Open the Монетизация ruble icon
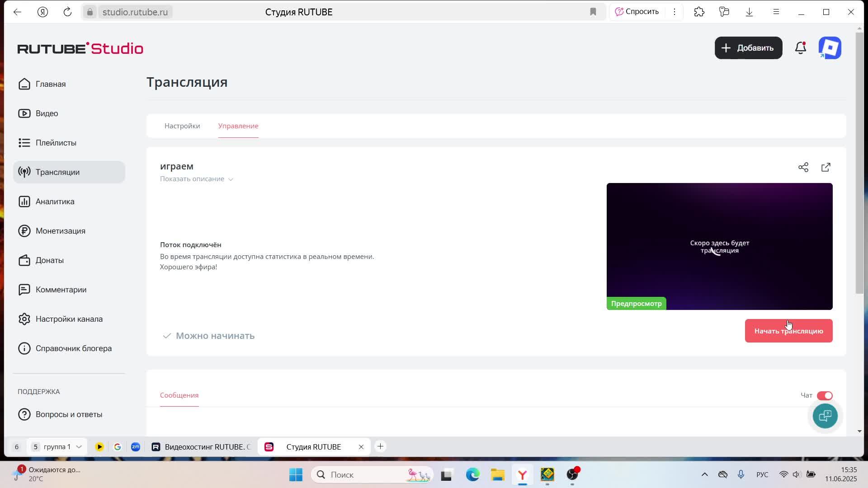868x488 pixels. pos(24,231)
